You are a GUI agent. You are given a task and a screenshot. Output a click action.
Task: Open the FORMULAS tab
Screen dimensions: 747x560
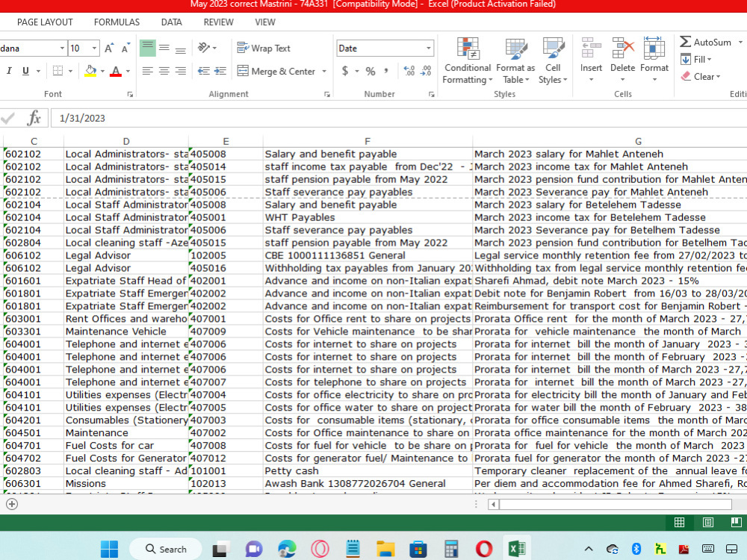point(117,22)
